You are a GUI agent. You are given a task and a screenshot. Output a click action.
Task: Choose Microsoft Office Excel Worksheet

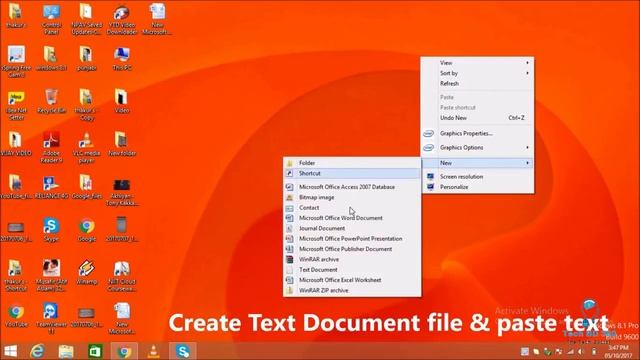pos(352,280)
